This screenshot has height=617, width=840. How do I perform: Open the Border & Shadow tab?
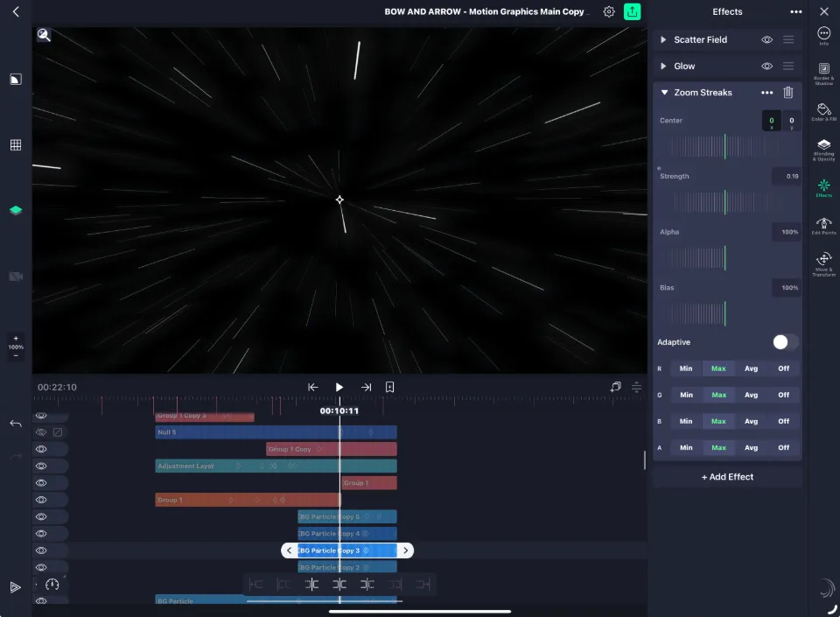click(824, 74)
